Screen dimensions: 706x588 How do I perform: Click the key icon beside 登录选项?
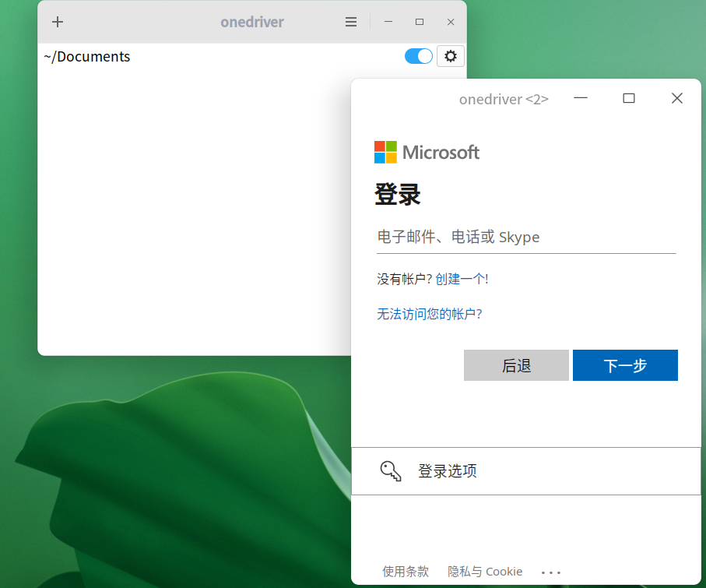391,471
